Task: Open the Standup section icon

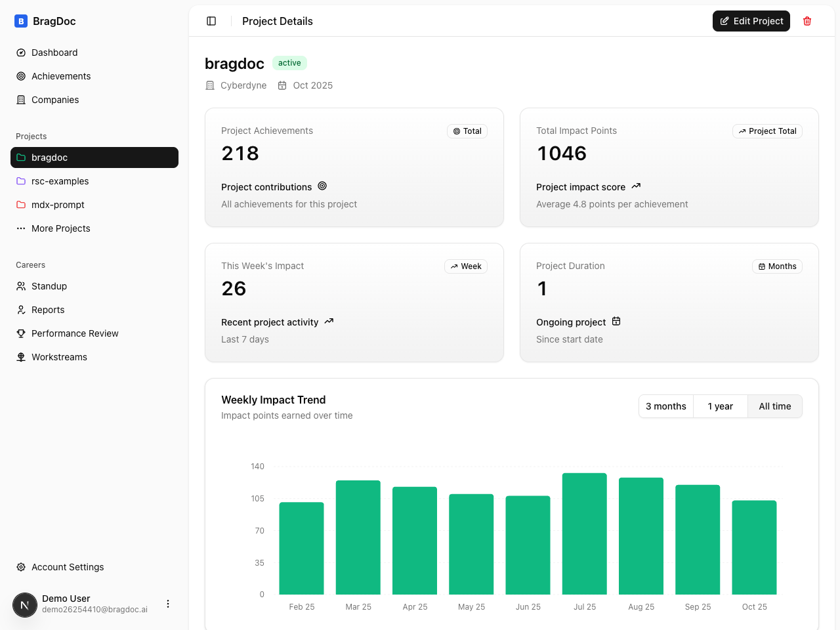Action: point(22,286)
